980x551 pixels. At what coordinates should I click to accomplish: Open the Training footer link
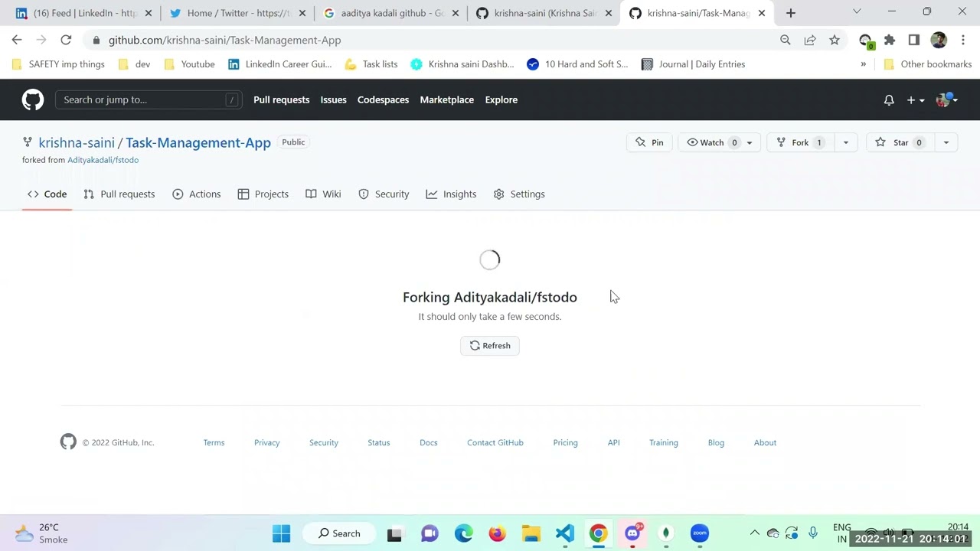664,443
